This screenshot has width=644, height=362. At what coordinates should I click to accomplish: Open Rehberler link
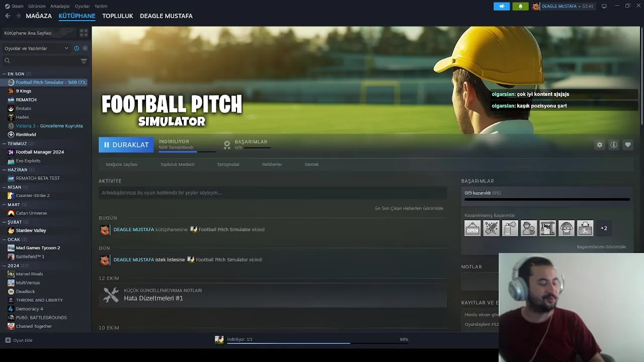point(272,164)
